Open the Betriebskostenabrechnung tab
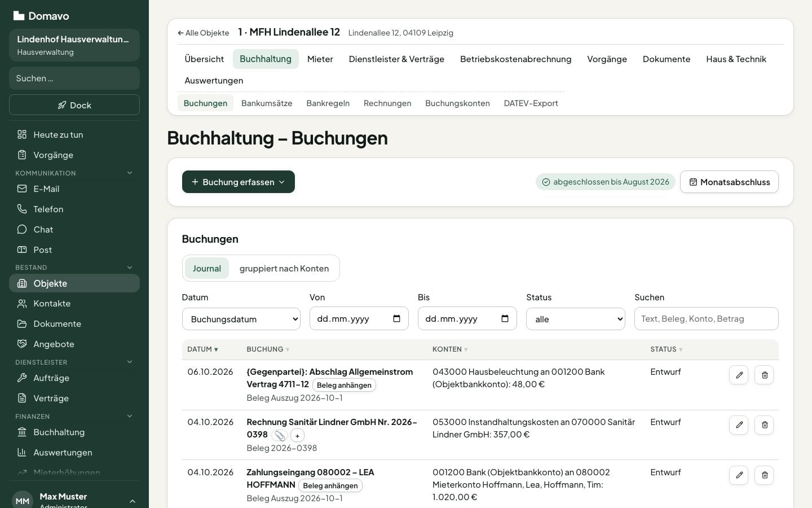 pos(516,59)
